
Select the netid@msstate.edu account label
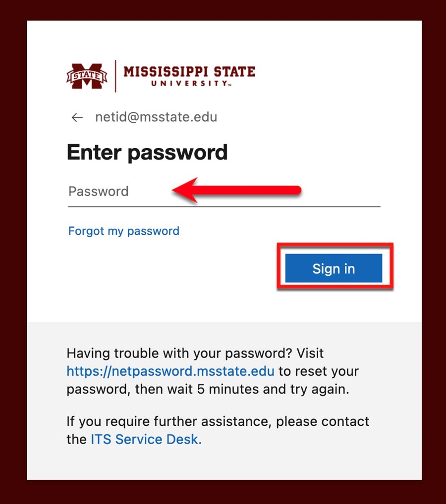click(x=156, y=117)
